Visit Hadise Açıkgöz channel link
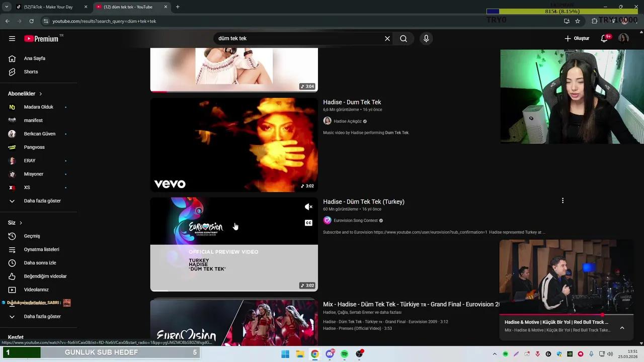Screen dimensions: 644x362 click(348, 121)
